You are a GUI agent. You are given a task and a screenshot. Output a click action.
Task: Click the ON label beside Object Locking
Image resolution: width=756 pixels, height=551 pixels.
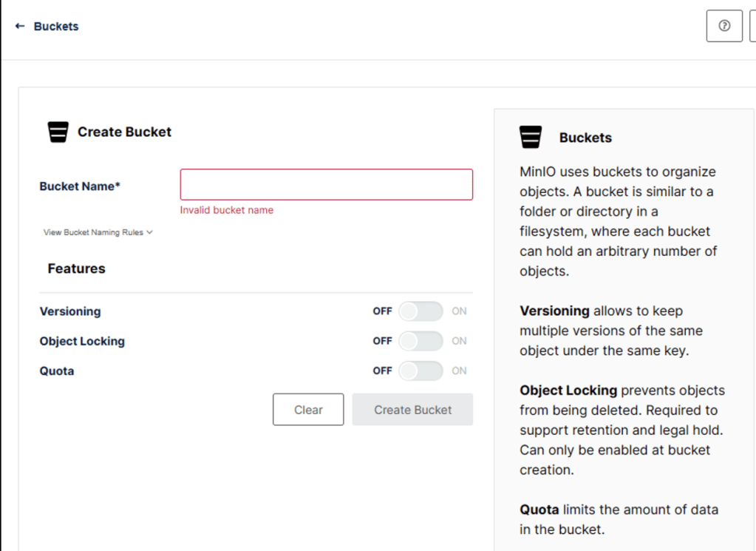[x=459, y=341]
